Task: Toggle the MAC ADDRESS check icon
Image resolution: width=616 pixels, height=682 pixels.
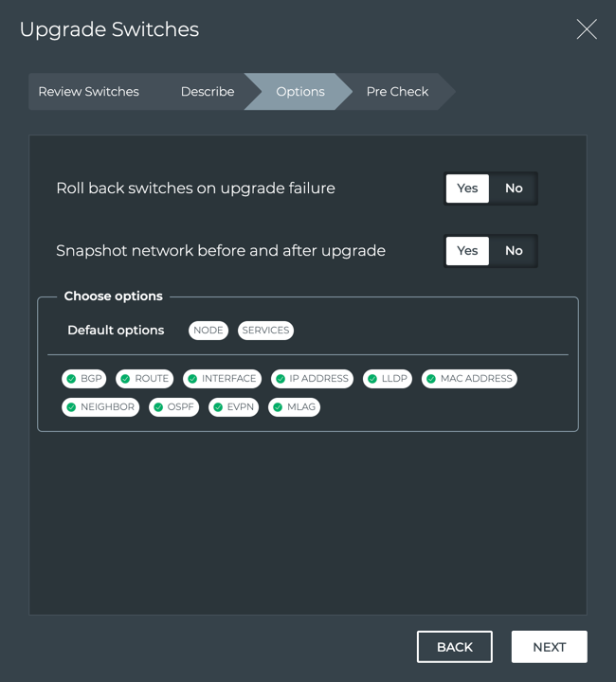Action: click(431, 379)
